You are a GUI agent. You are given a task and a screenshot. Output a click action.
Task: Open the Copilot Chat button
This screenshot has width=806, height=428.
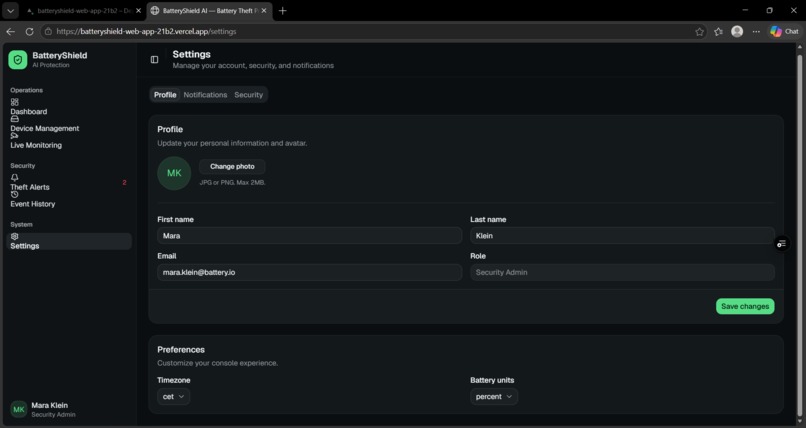click(784, 32)
